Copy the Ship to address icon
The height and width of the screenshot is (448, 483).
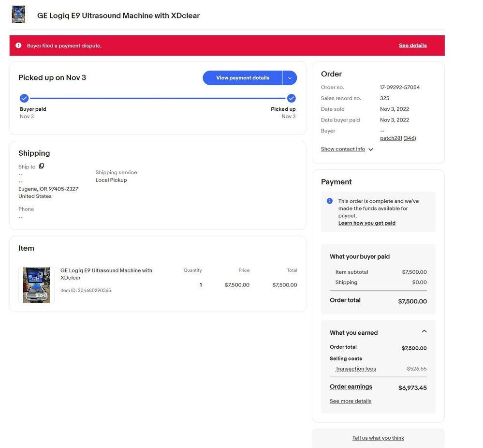(x=41, y=166)
